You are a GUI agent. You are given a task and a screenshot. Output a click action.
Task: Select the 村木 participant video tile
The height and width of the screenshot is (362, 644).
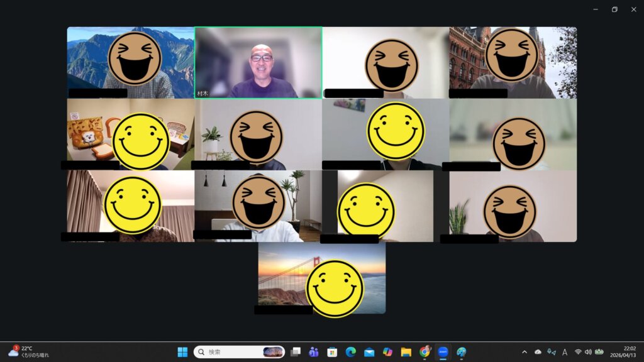pos(258,62)
